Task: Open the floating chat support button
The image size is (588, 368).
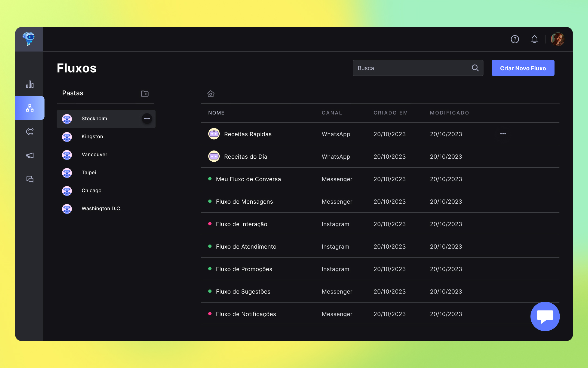Action: [545, 316]
